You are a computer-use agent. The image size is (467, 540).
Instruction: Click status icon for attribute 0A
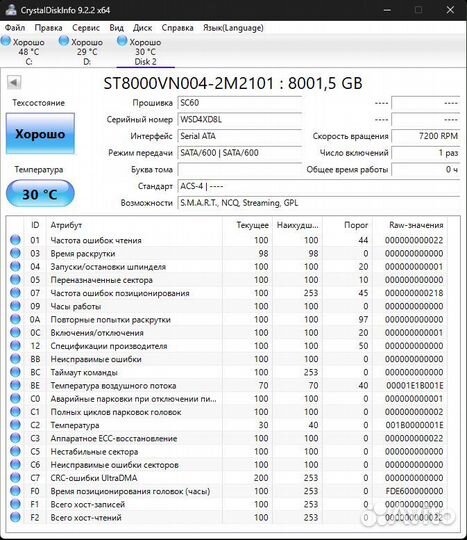(x=15, y=319)
